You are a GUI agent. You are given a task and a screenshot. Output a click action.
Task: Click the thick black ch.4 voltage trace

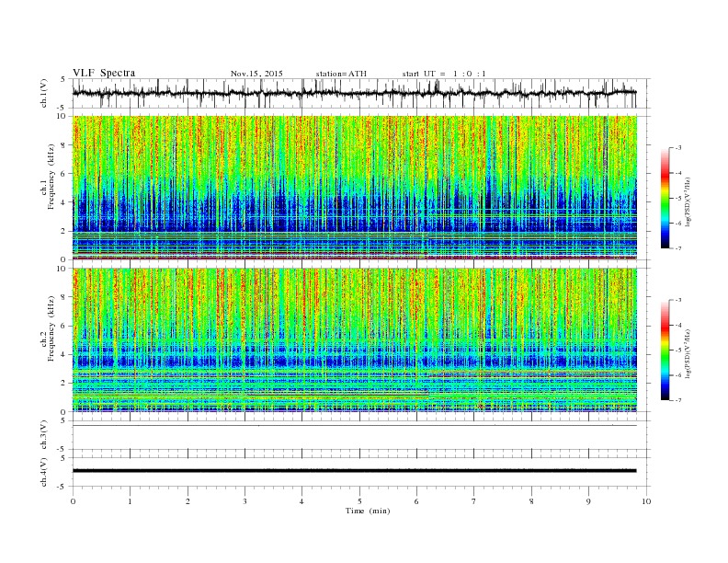(355, 471)
